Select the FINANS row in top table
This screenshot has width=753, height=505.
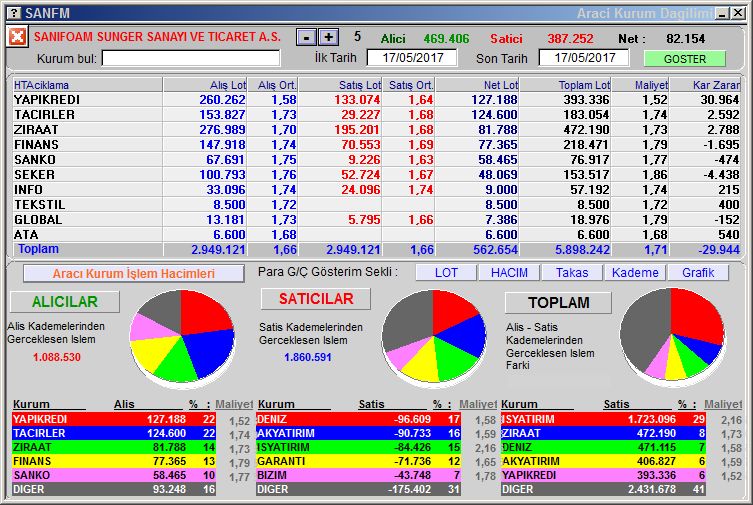[376, 144]
